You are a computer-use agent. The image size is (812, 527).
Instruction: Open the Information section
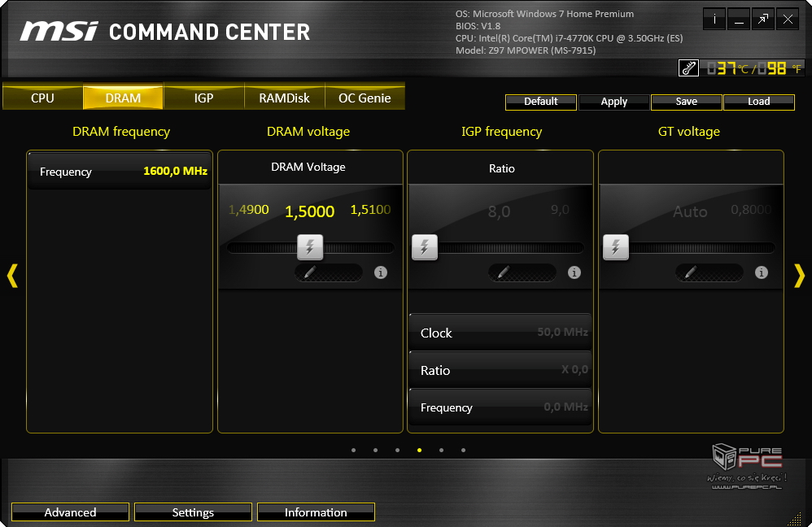pos(316,512)
